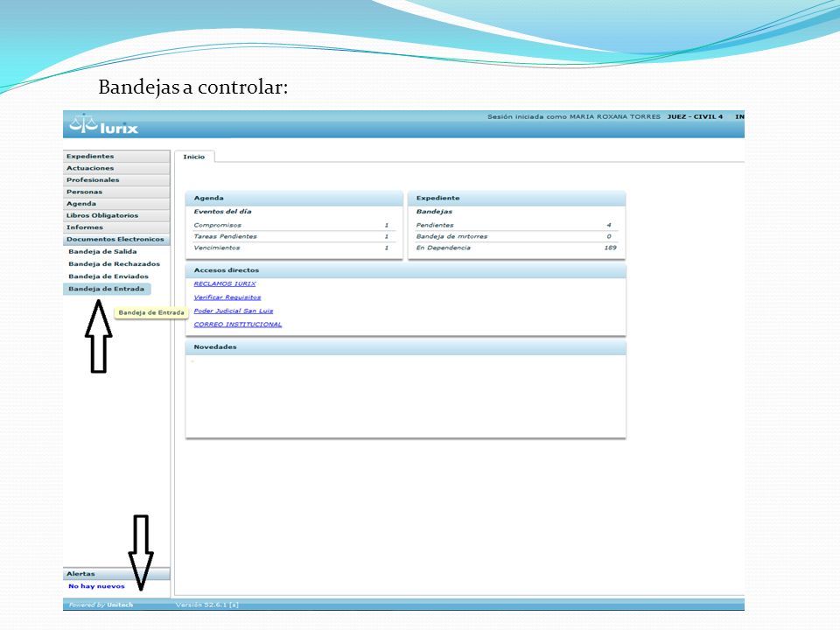Open Bandeja de Enviados
Viewport: 840px width, 630px height.
pyautogui.click(x=108, y=276)
